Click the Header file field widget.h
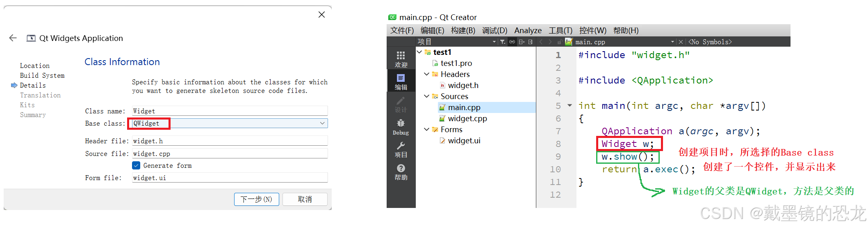Image resolution: width=868 pixels, height=228 pixels. pos(230,141)
